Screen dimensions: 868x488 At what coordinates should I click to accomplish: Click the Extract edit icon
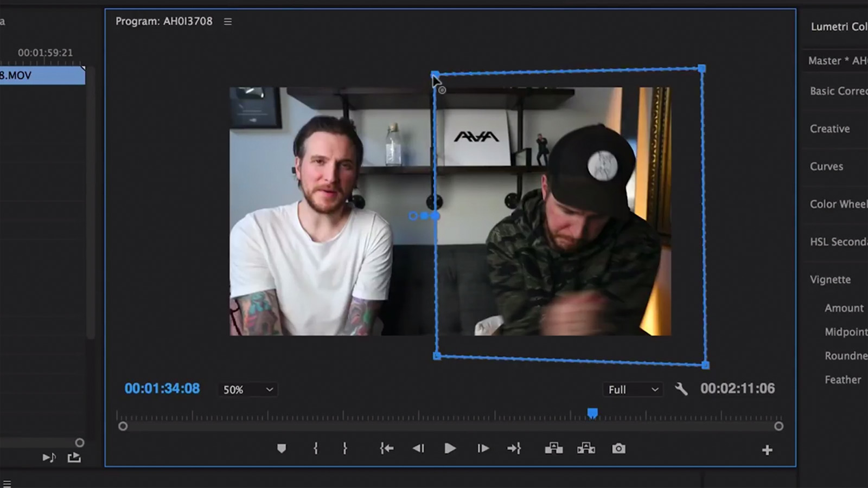(x=586, y=448)
